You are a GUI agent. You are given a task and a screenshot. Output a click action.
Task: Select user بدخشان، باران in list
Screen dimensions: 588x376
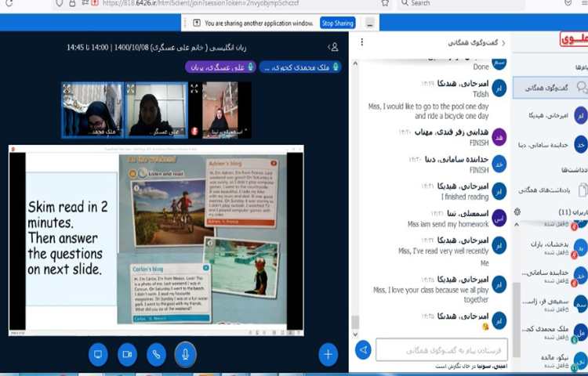(555, 248)
